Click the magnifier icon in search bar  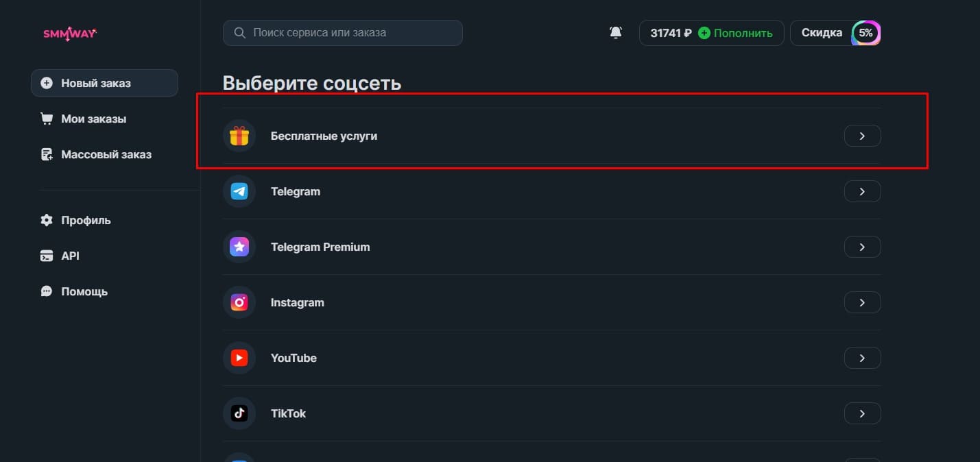pyautogui.click(x=240, y=33)
